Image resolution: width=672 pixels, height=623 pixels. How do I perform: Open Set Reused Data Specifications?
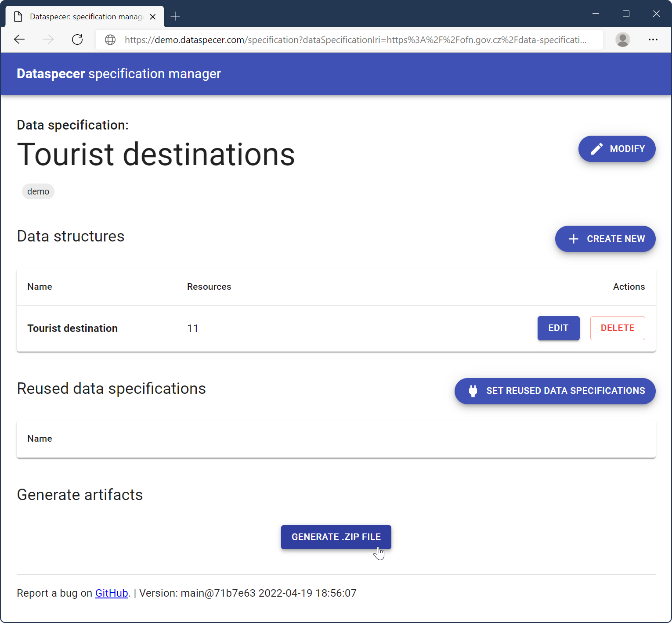555,391
